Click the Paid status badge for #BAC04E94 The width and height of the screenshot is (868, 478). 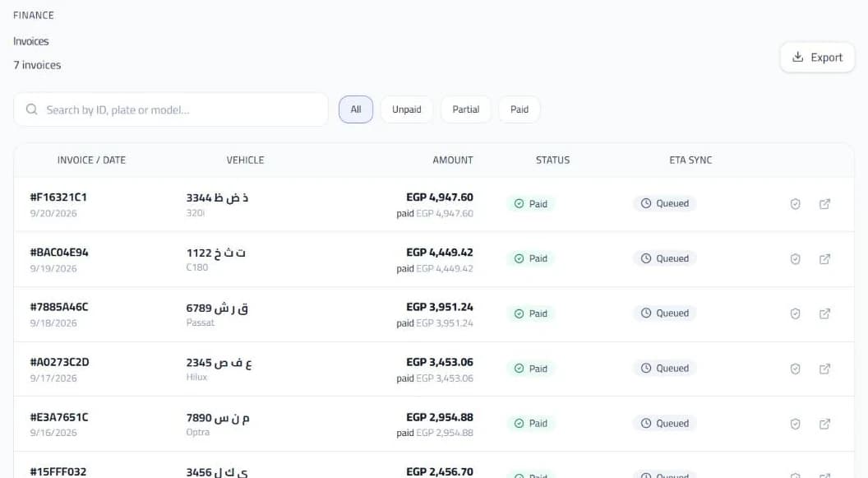531,258
